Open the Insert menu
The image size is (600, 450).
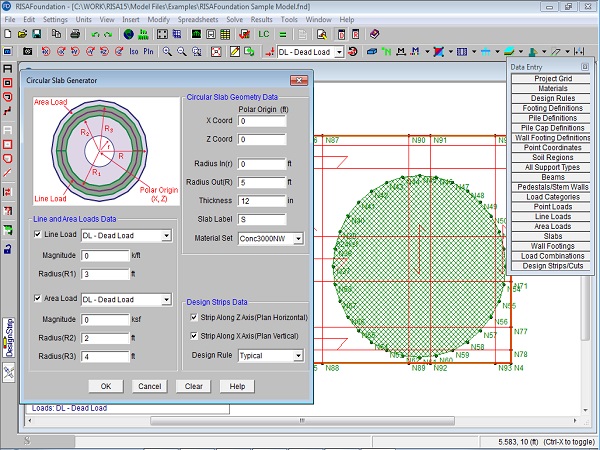(x=131, y=20)
